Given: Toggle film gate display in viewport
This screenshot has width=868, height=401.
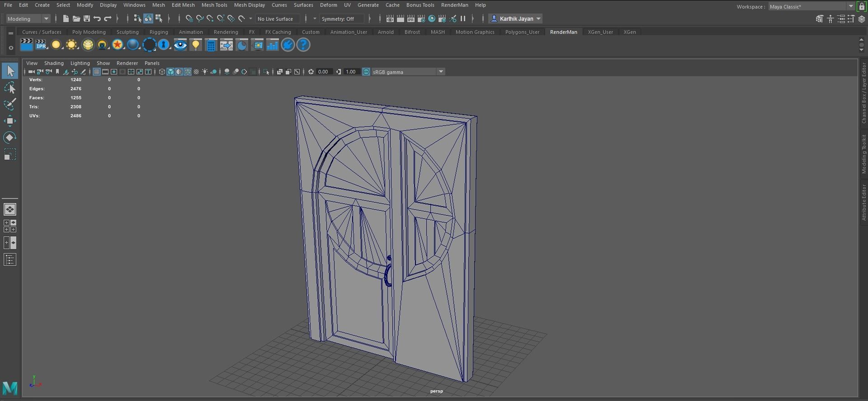Looking at the screenshot, I should click(105, 72).
